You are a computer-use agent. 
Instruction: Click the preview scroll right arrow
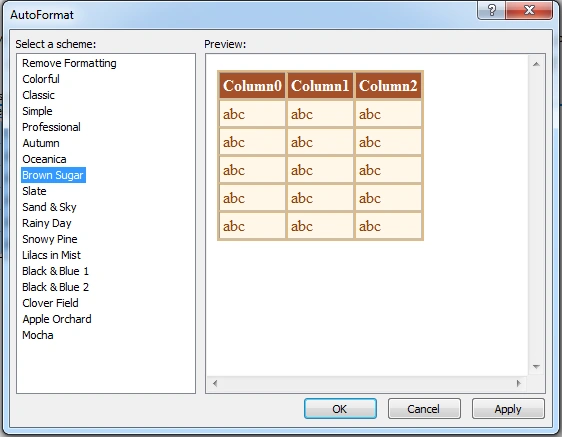pos(519,383)
